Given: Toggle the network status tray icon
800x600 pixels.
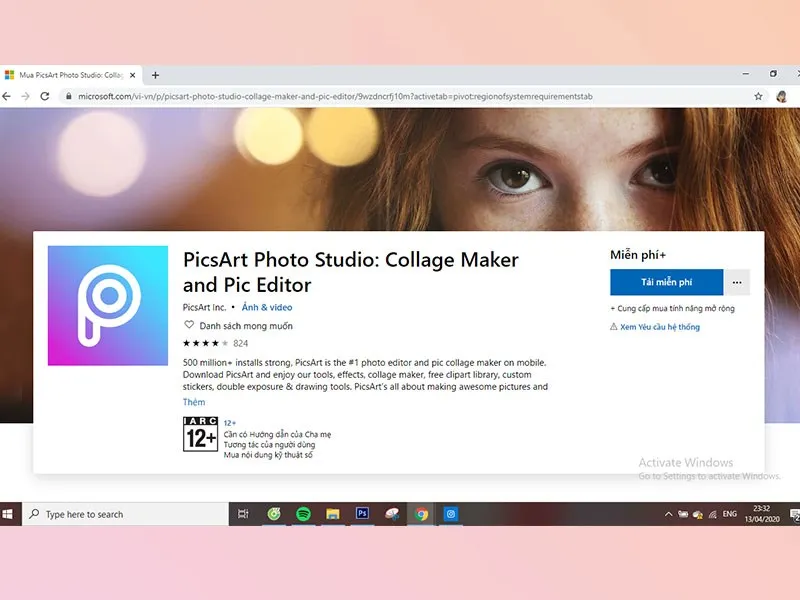Looking at the screenshot, I should (712, 514).
